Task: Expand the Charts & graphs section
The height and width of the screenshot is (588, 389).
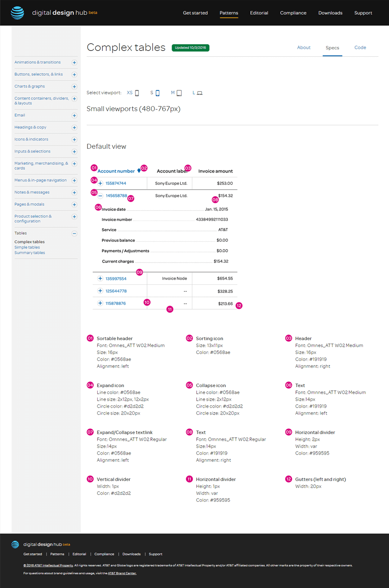Action: click(x=74, y=87)
